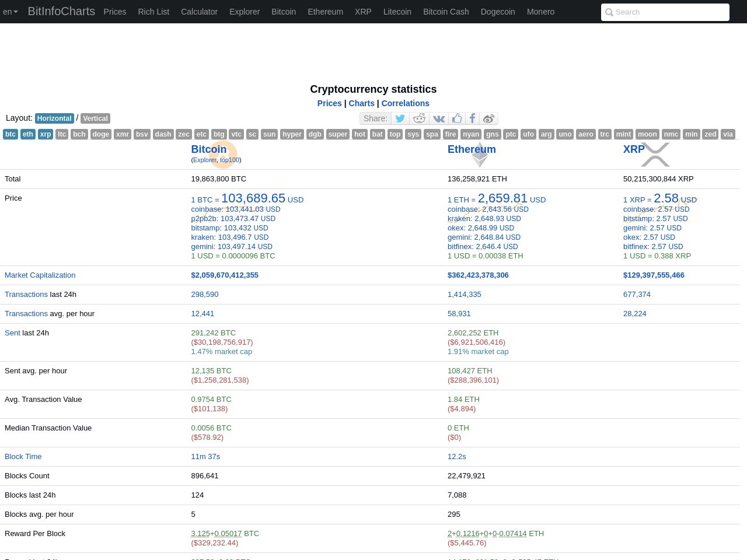Toggle off the btc coin column
747x560 pixels.
(10, 134)
